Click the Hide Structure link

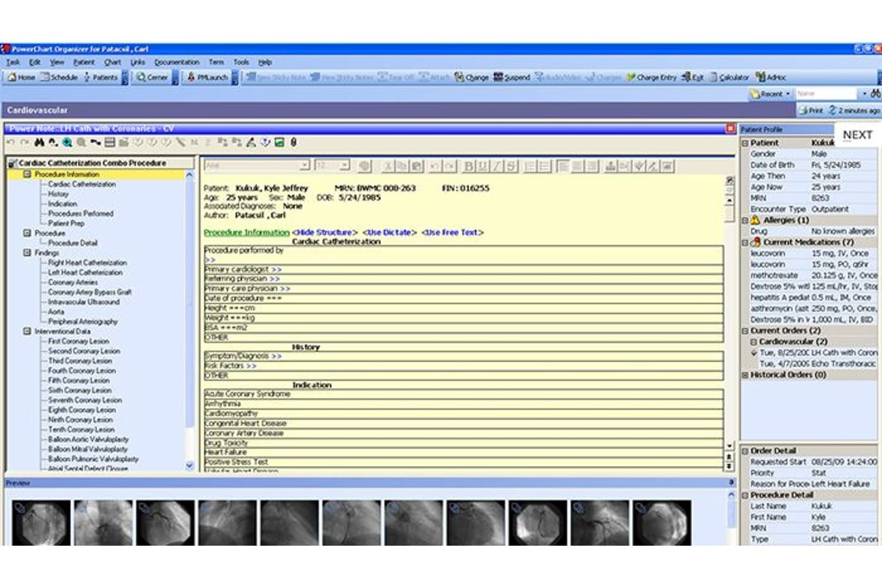pyautogui.click(x=325, y=232)
